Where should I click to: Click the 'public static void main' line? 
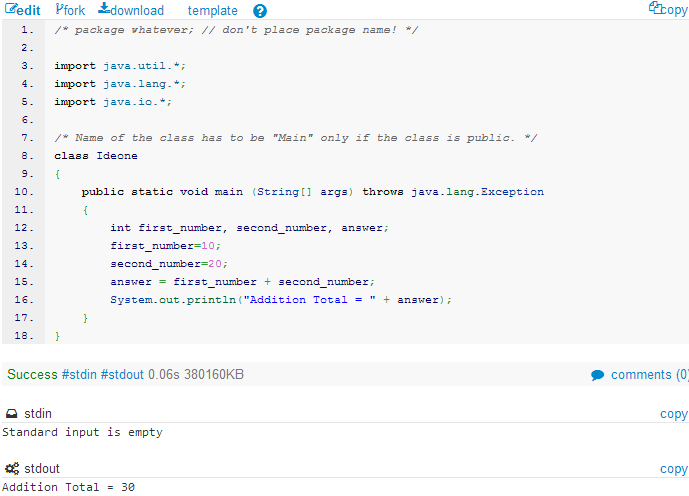click(x=312, y=192)
